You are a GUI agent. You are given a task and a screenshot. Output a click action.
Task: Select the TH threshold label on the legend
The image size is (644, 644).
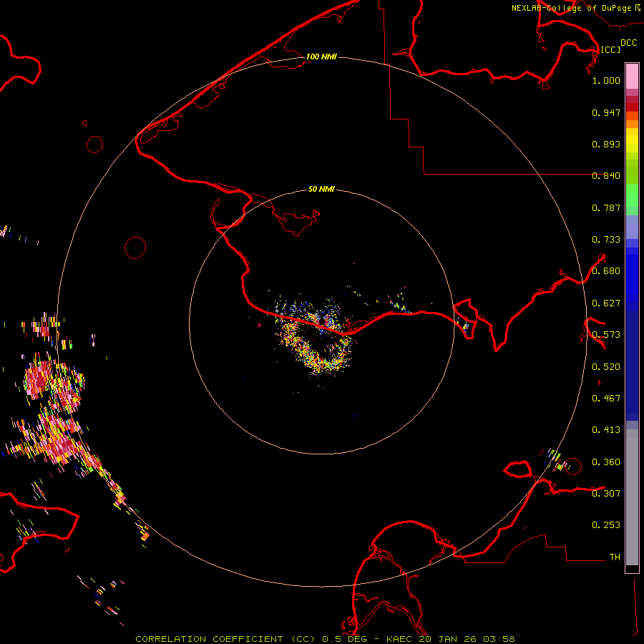614,557
